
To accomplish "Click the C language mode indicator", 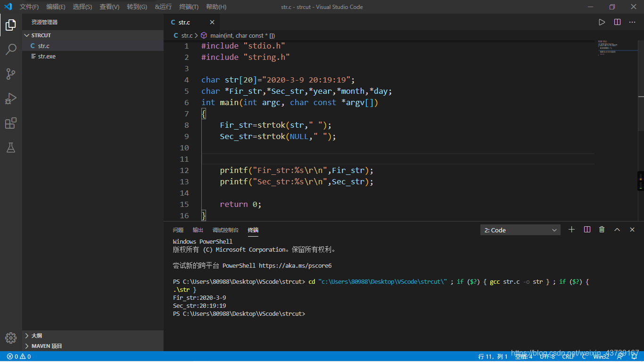I will pyautogui.click(x=584, y=357).
